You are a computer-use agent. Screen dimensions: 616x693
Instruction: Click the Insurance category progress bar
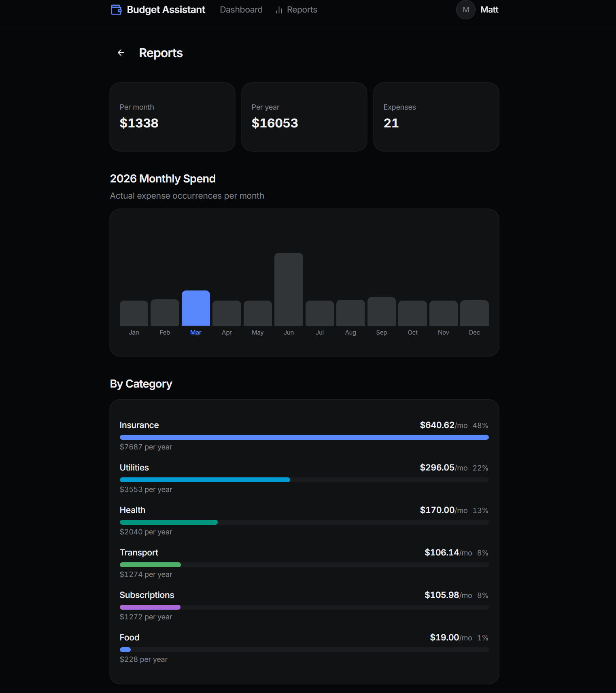click(x=304, y=437)
